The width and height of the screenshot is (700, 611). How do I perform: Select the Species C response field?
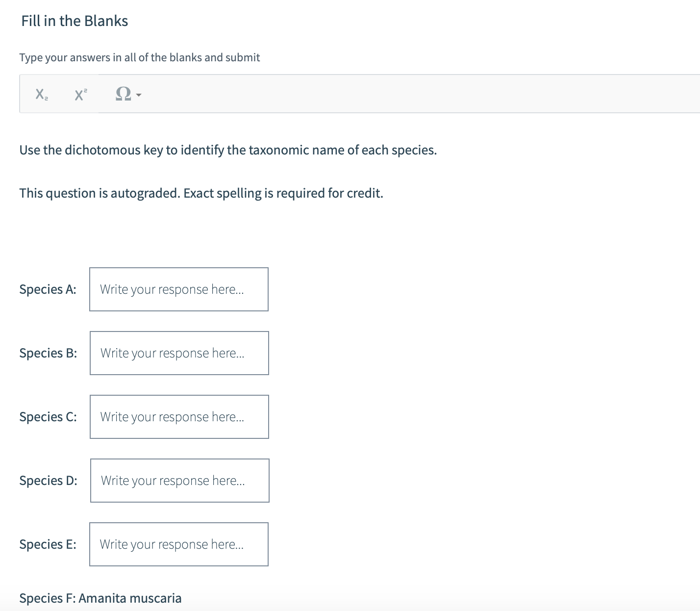coord(179,417)
